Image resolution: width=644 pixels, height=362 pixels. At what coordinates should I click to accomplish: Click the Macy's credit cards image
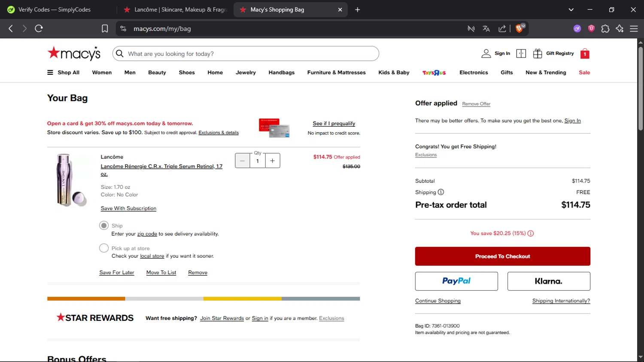click(x=274, y=128)
